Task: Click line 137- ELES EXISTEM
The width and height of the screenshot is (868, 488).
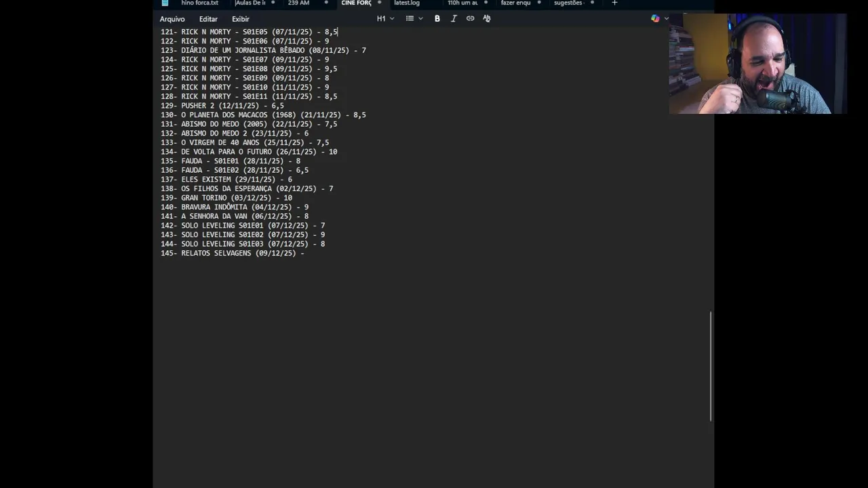Action: click(226, 180)
